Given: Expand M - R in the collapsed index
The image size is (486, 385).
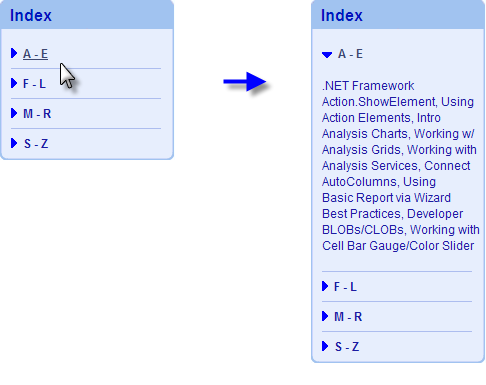Looking at the screenshot, I should 37,114.
